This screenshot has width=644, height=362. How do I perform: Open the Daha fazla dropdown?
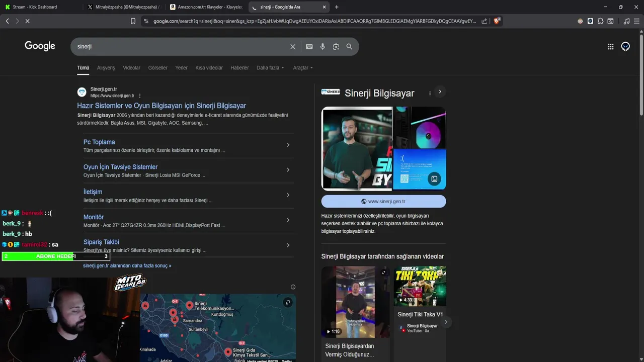click(x=270, y=68)
